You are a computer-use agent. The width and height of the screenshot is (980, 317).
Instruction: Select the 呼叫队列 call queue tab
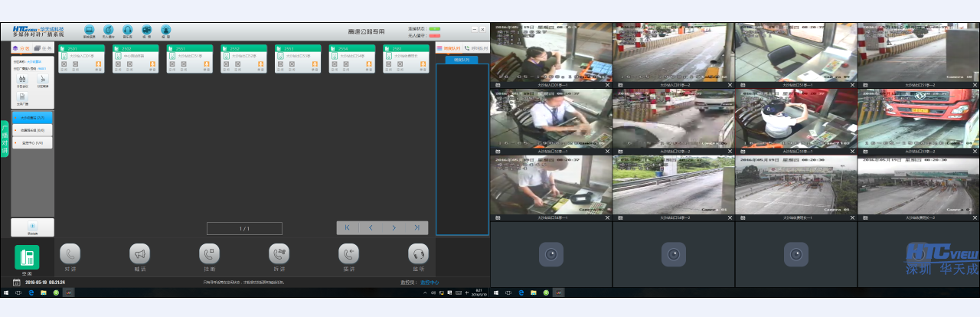(476, 48)
